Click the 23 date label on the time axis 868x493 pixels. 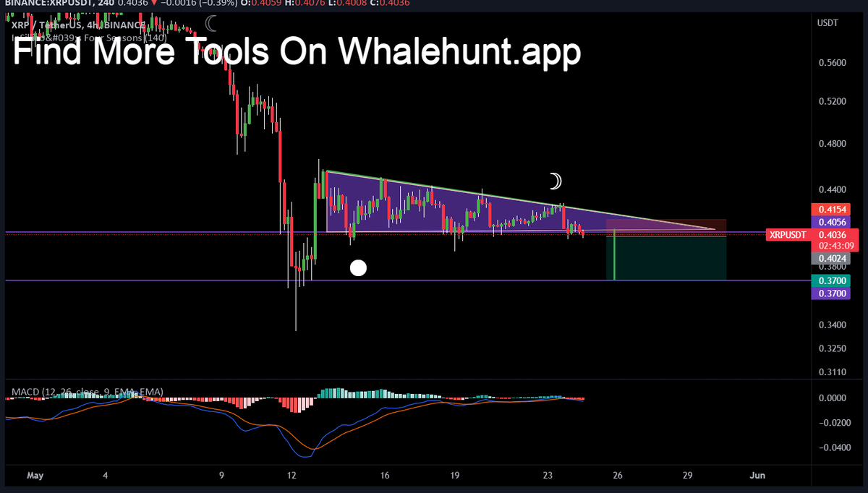pyautogui.click(x=548, y=476)
